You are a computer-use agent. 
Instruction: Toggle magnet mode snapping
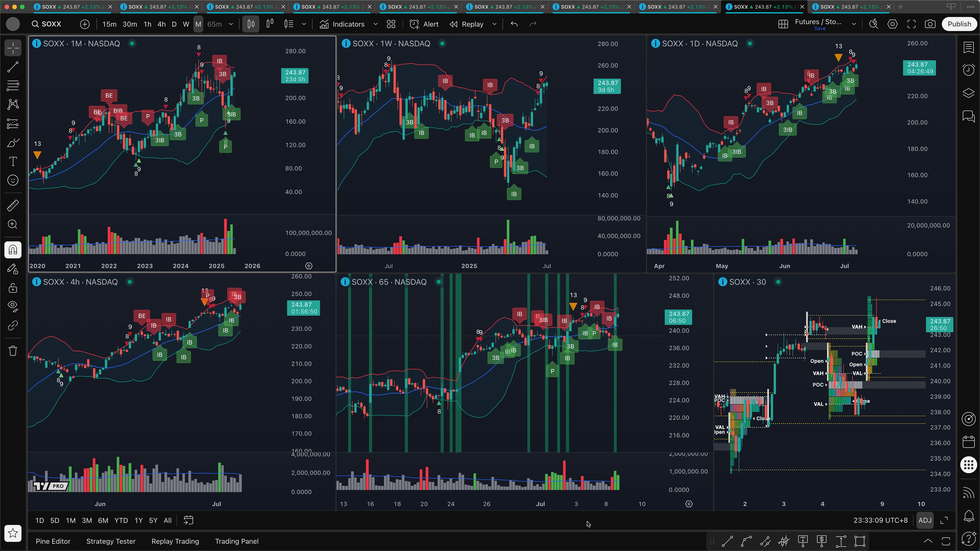13,250
